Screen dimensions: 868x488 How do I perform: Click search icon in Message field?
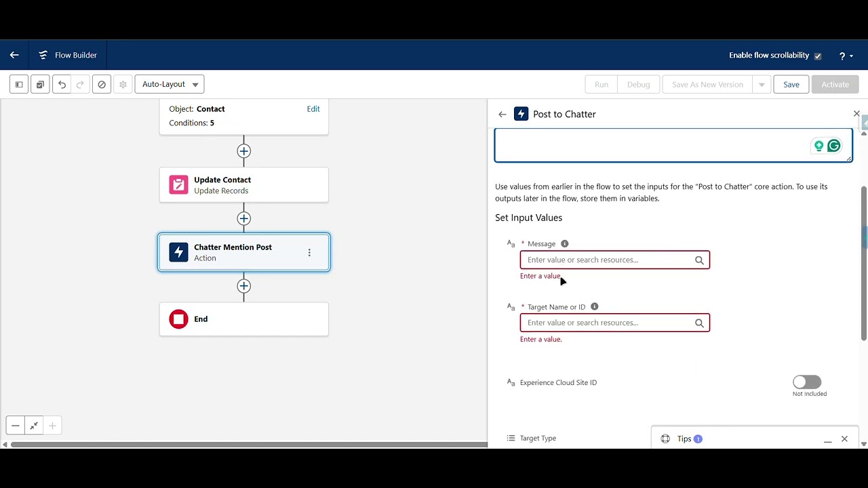(699, 260)
